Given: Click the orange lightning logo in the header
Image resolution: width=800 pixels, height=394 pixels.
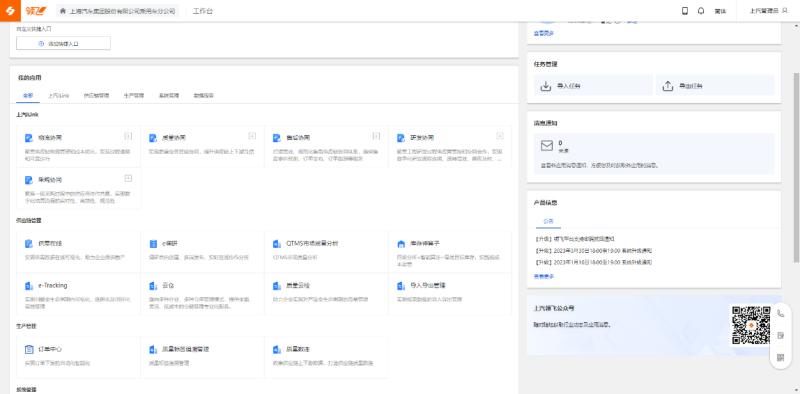Looking at the screenshot, I should tap(10, 11).
